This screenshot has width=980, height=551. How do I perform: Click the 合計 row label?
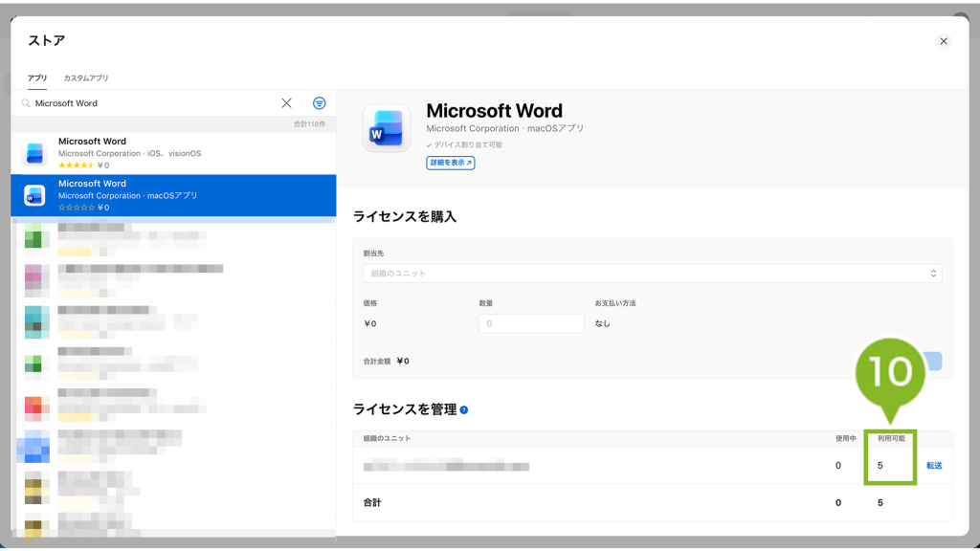pyautogui.click(x=372, y=502)
